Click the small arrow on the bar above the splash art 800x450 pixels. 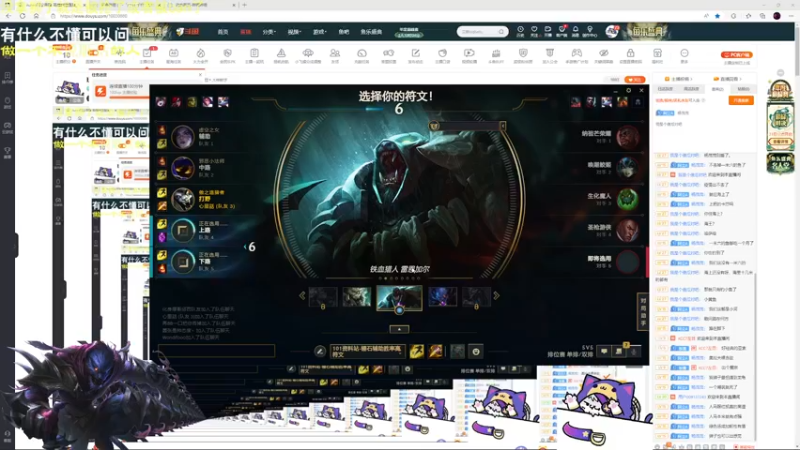pos(502,126)
